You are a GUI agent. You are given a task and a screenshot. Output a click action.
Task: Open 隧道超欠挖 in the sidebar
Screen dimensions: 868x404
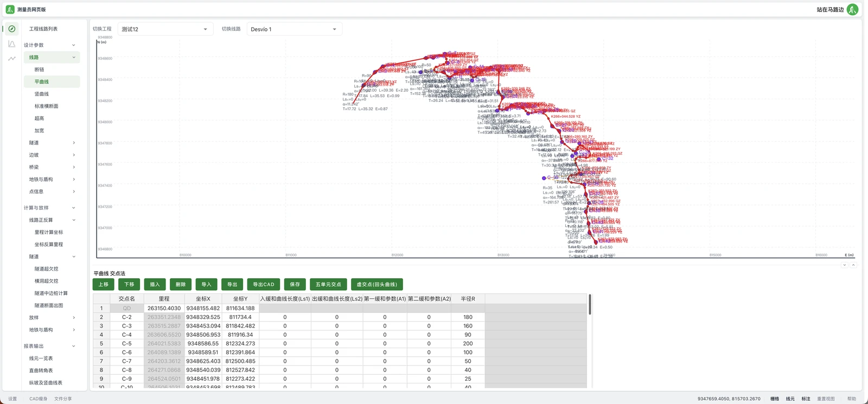point(47,269)
